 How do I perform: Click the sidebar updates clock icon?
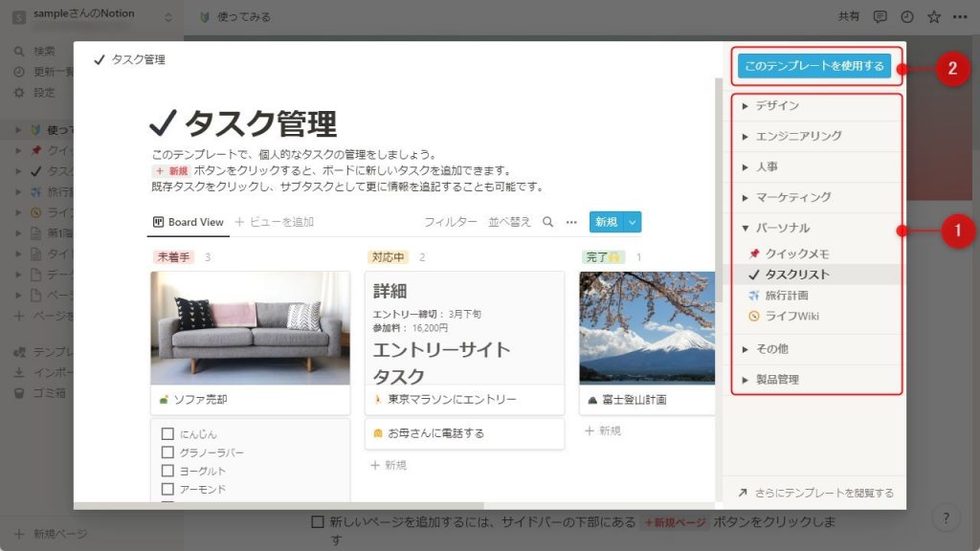(x=19, y=72)
